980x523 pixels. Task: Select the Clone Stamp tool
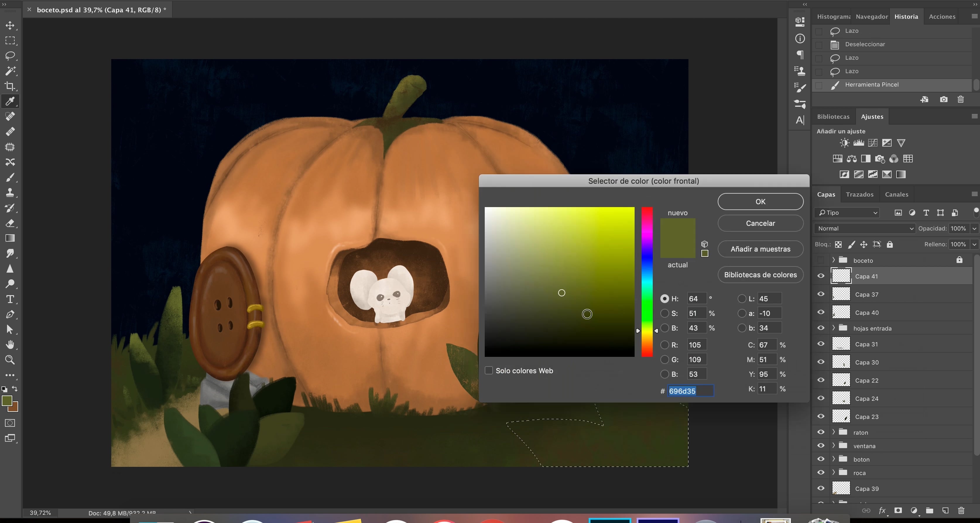coord(10,193)
